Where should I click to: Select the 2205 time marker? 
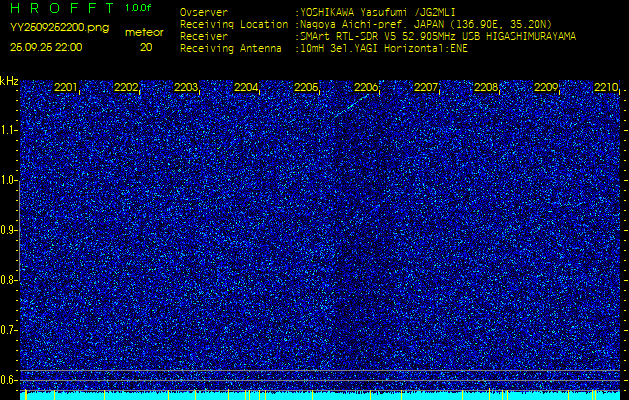[x=306, y=87]
